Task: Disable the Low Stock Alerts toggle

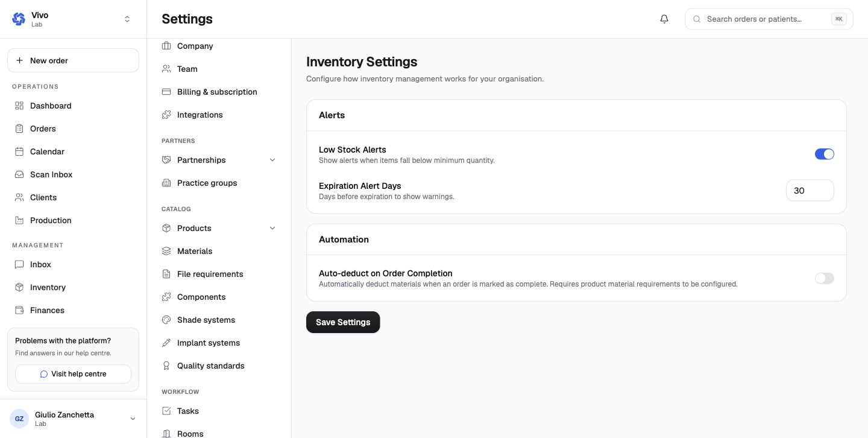Action: pyautogui.click(x=825, y=154)
